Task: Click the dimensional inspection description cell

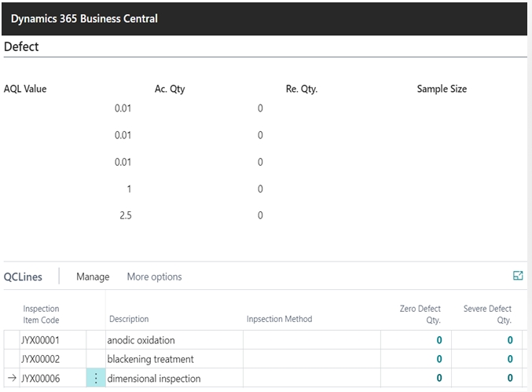Action: pos(153,379)
